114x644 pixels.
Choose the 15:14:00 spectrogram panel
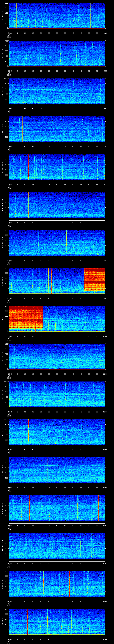57,508
